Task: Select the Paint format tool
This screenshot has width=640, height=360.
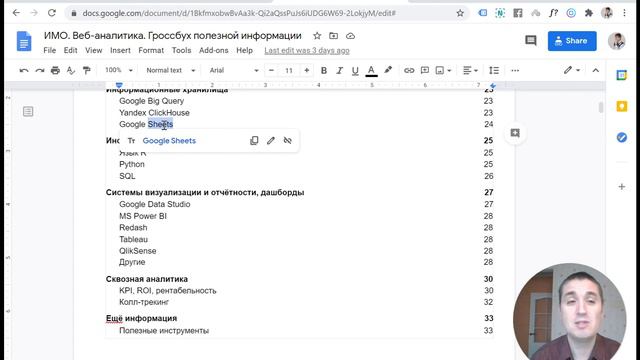Action: click(87, 71)
